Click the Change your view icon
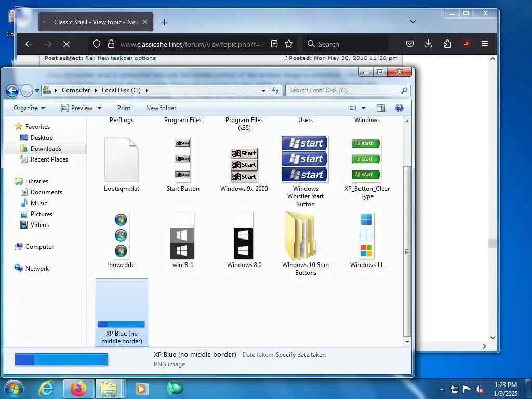The image size is (532, 399). pos(353,108)
